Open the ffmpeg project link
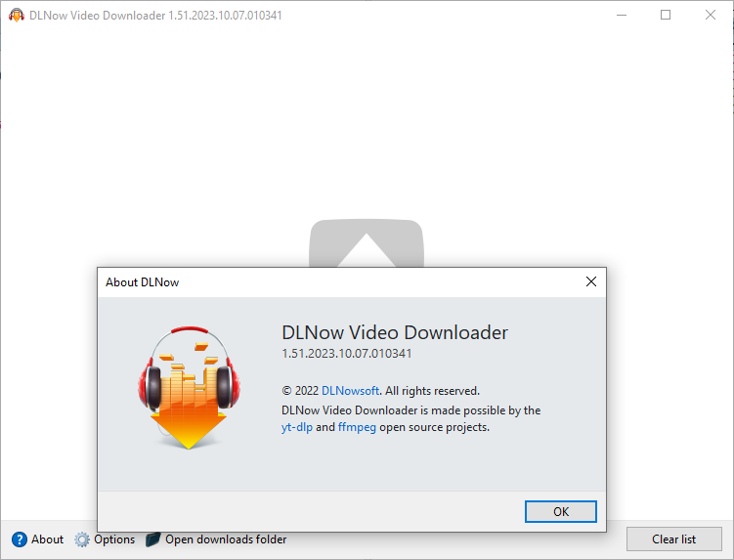This screenshot has width=734, height=560. pos(357,427)
